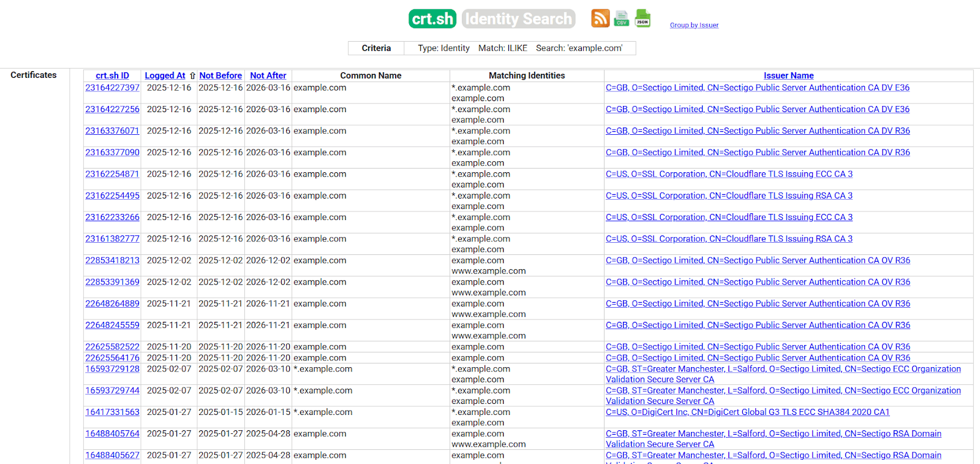Viewport: 980px width, 464px height.
Task: Select the Matching Identities column header
Action: point(527,75)
